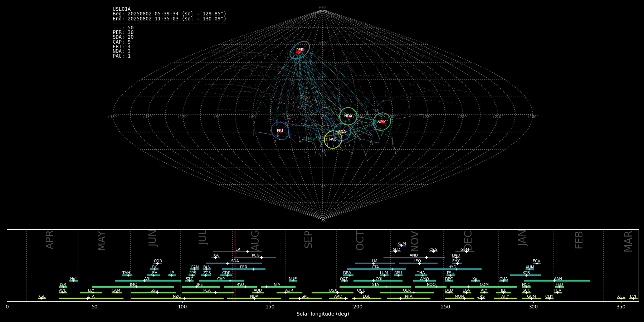Click the PER radiant circle on the sky map
Image resolution: width=644 pixels, height=322 pixels.
(300, 50)
